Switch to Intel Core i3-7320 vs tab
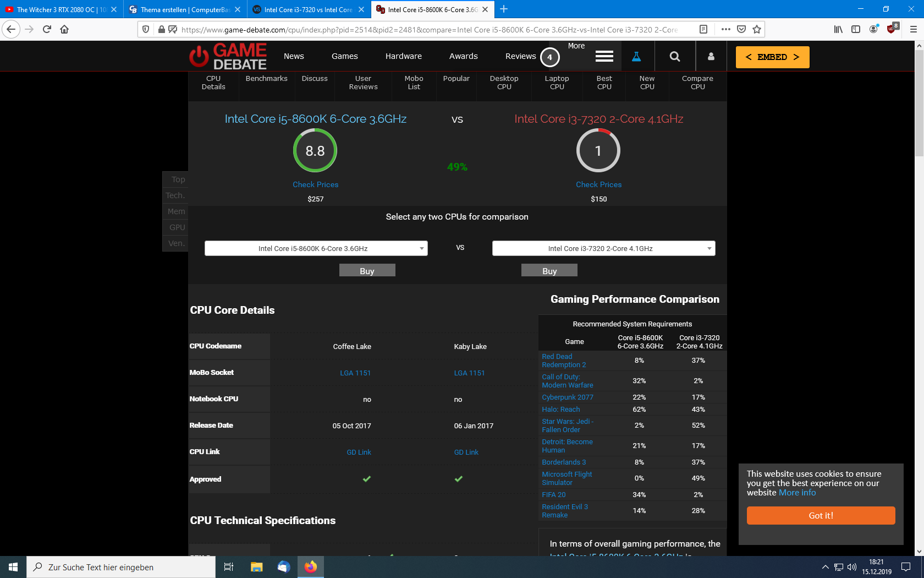Screen dimensions: 924x578 pos(308,9)
